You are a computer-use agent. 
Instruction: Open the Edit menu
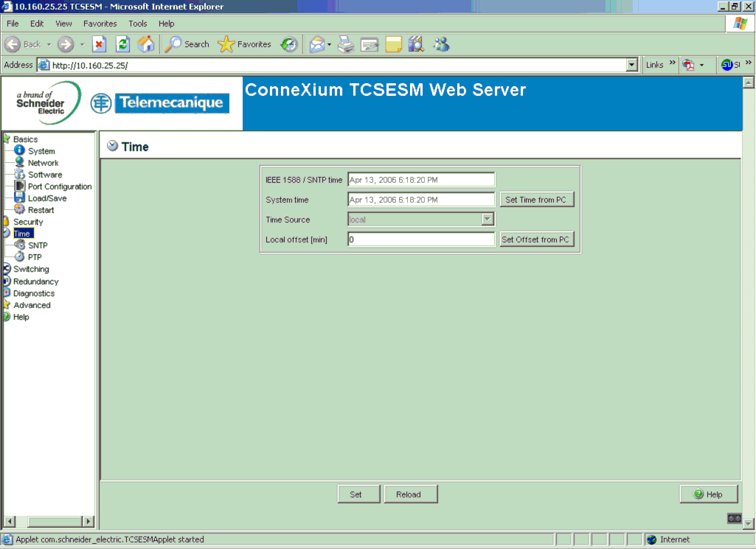pos(37,24)
